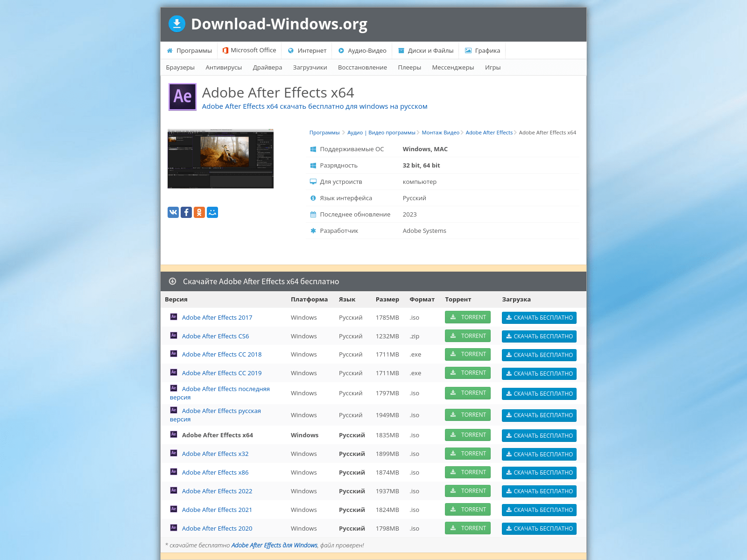The image size is (747, 560).
Task: Click Ae icon beside After Effects CC 2019
Action: [174, 372]
